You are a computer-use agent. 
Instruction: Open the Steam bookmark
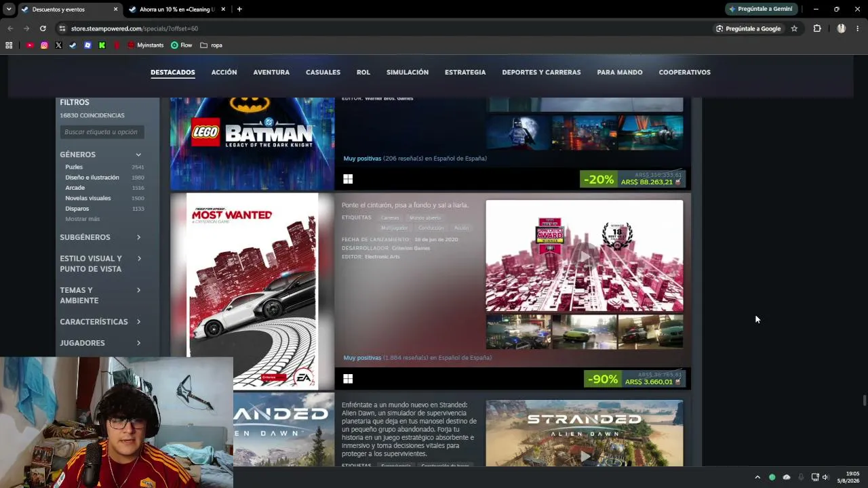click(x=73, y=45)
